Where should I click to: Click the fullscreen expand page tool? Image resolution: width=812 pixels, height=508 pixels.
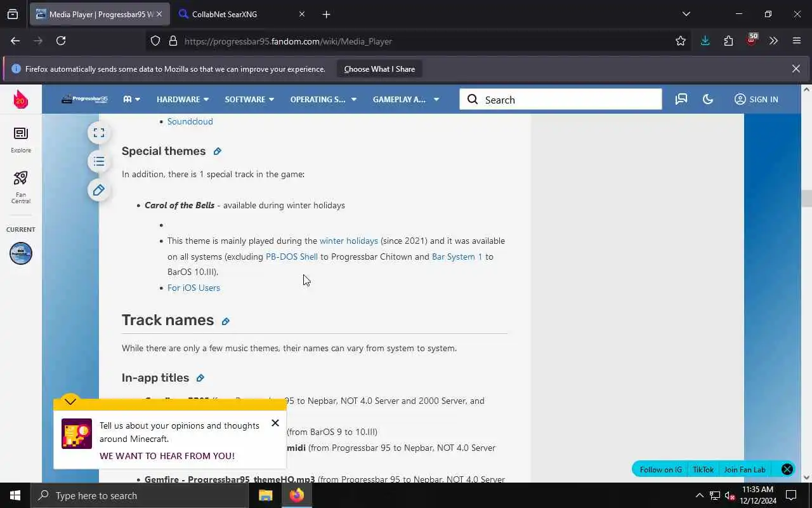(99, 133)
